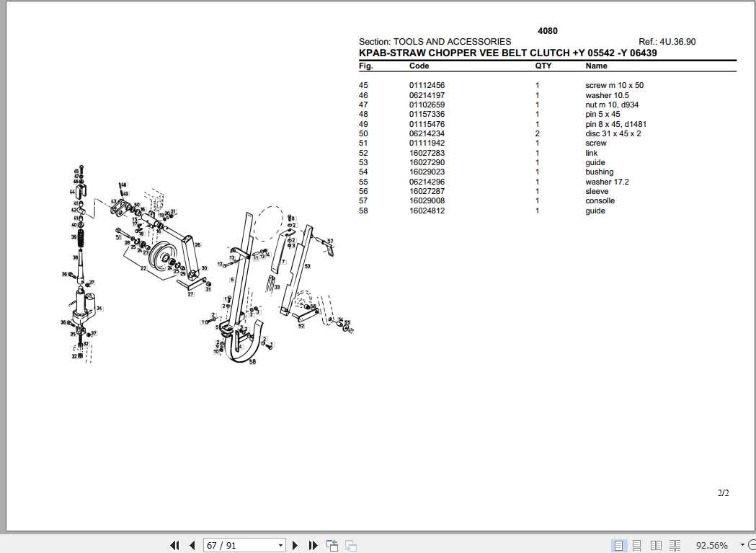Select part code 01112456
This screenshot has height=553, width=756.
427,85
